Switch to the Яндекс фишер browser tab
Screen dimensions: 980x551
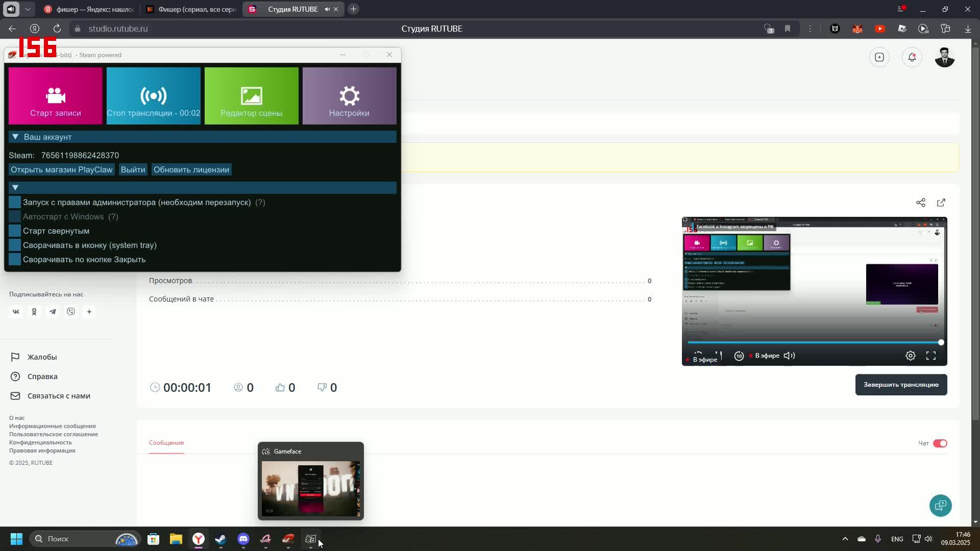point(89,9)
